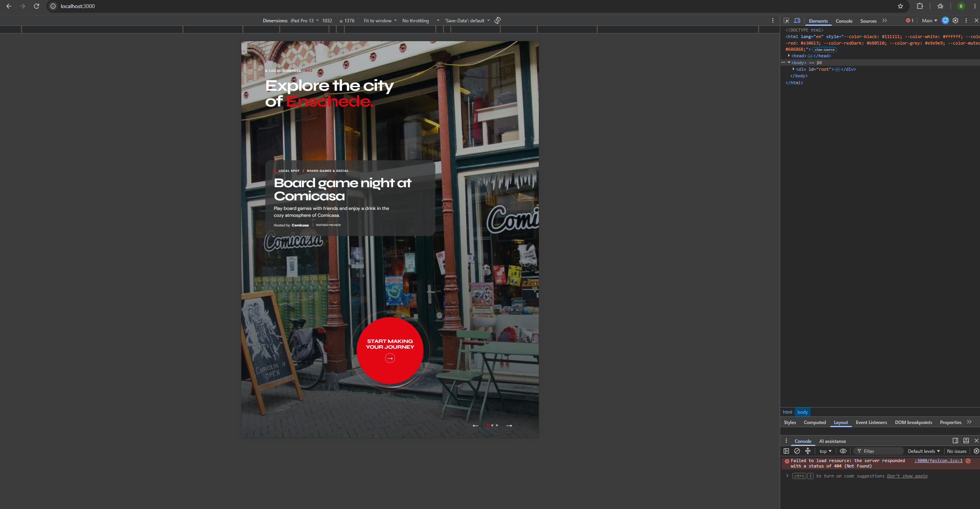The width and height of the screenshot is (980, 509).
Task: Toggle the device toolbar
Action: point(797,21)
